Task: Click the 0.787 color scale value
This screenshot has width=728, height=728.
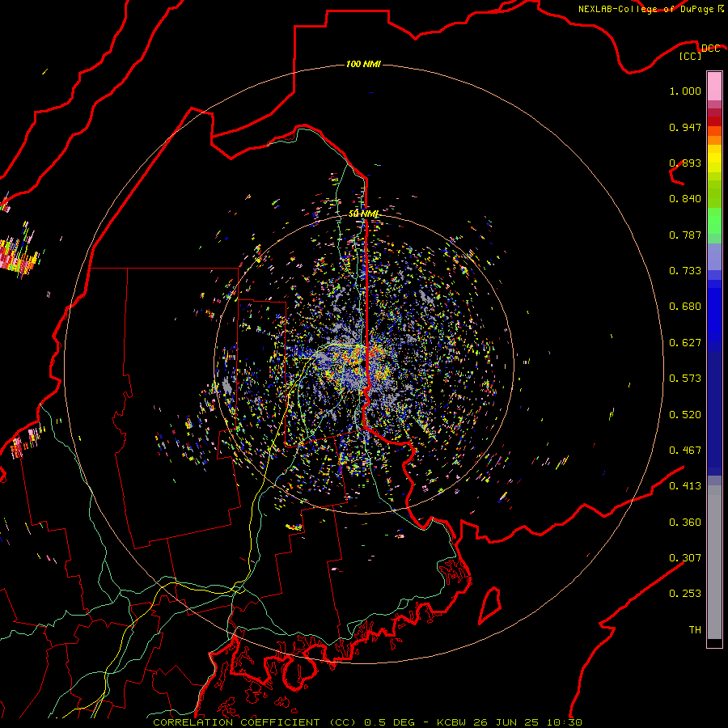Action: point(685,235)
